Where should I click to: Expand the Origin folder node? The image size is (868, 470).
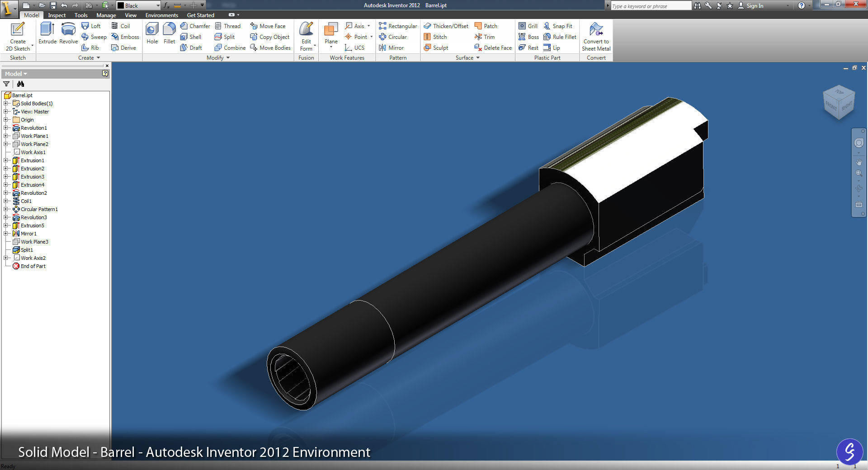click(x=6, y=120)
